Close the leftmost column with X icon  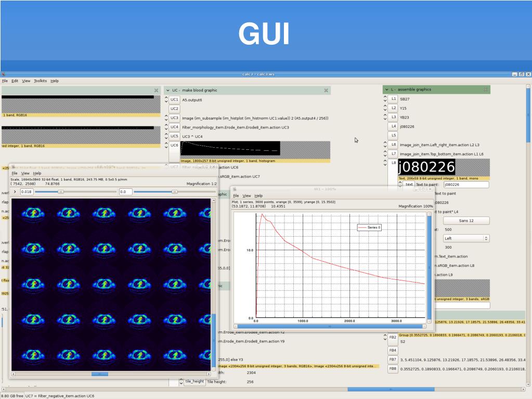click(156, 91)
